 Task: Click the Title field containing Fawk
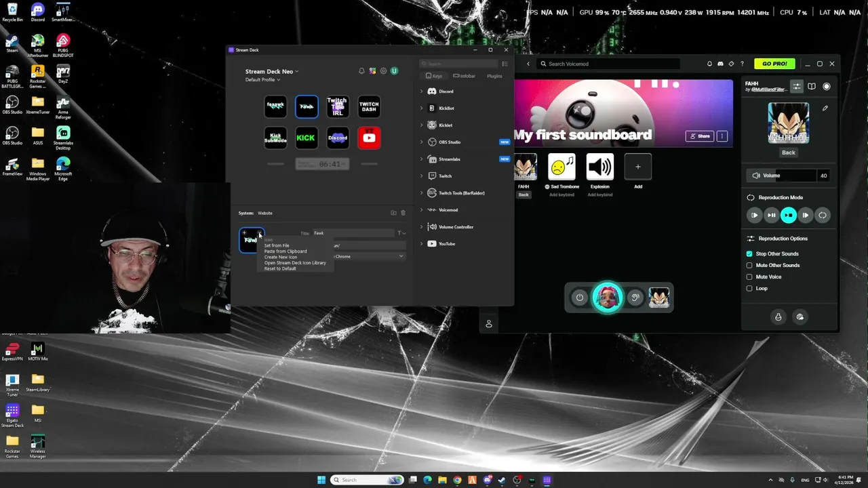coord(353,233)
